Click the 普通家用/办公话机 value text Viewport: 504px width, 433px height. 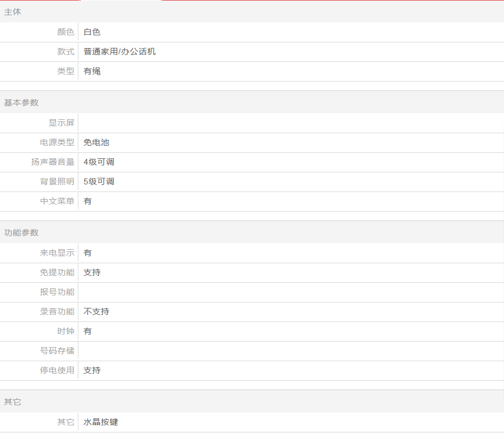[120, 52]
